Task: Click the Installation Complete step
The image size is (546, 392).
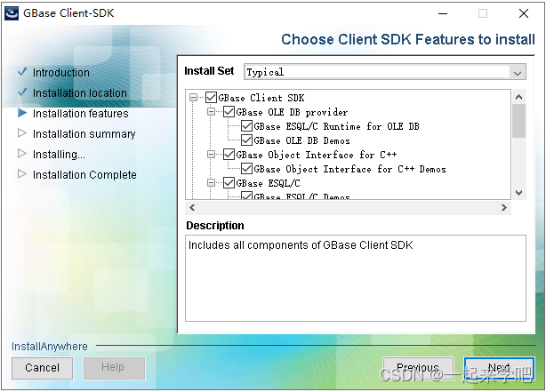Action: tap(84, 175)
